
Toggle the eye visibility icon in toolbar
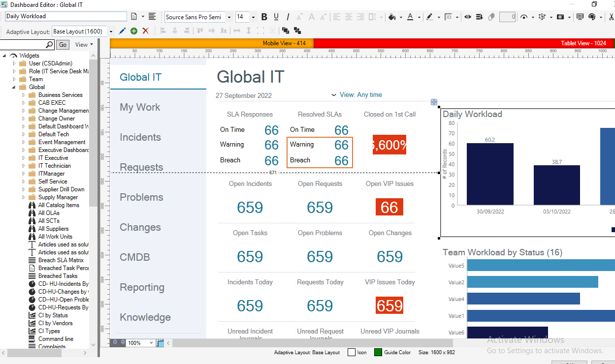(467, 17)
